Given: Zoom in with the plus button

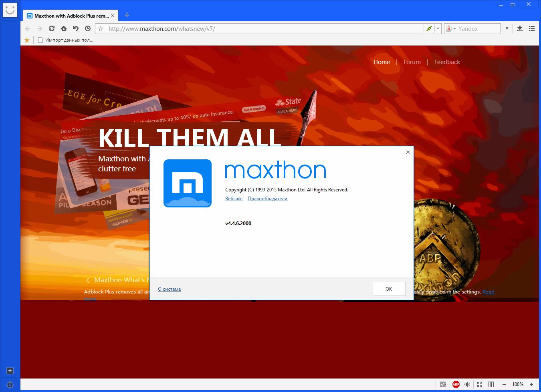Looking at the screenshot, I should click(531, 384).
